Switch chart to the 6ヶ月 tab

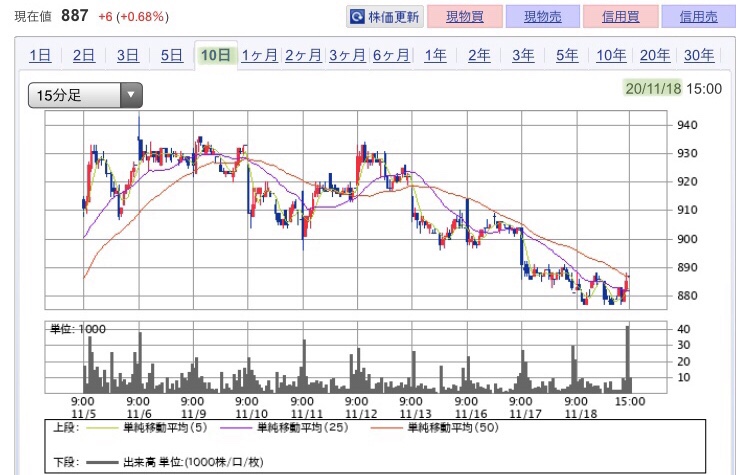(x=391, y=55)
